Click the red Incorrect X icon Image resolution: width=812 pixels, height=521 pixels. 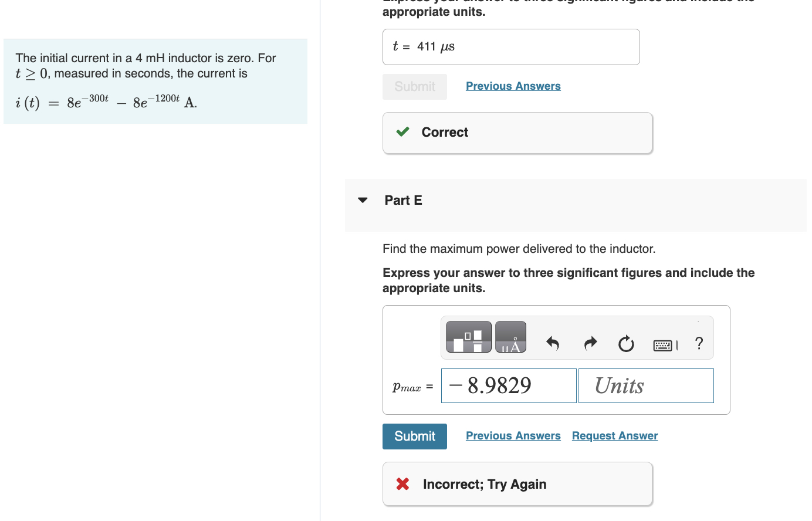[x=401, y=483]
